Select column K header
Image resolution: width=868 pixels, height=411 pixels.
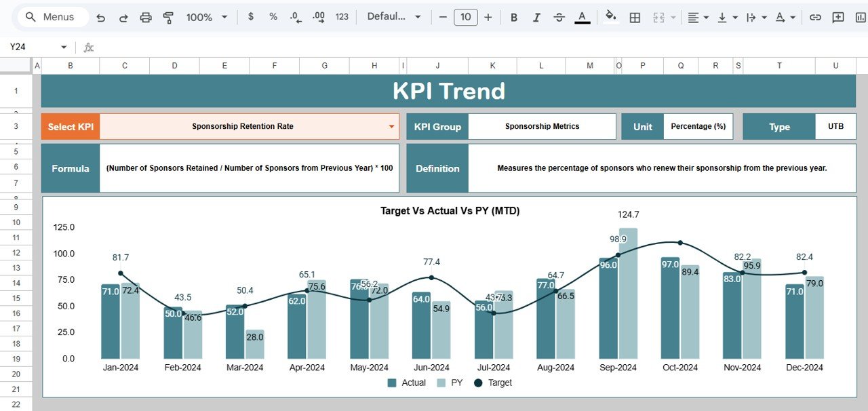pos(492,65)
